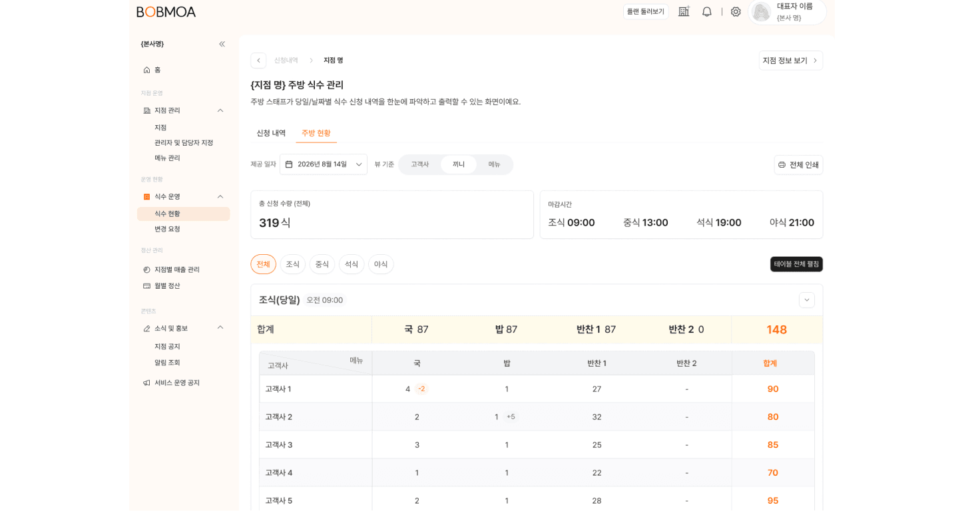
Task: Collapse the 소식 및 홍보 sidebar section
Action: tap(220, 328)
